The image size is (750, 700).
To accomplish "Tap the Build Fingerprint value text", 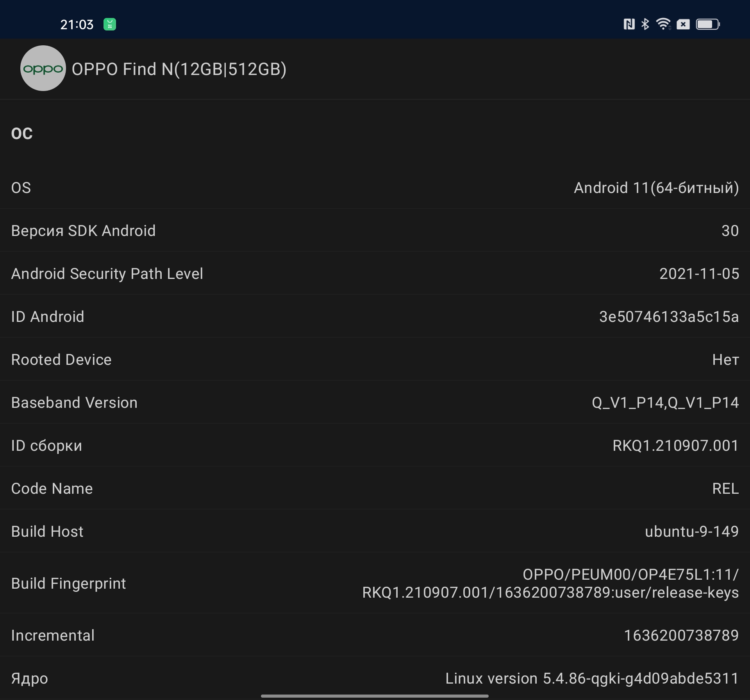I will pyautogui.click(x=550, y=584).
